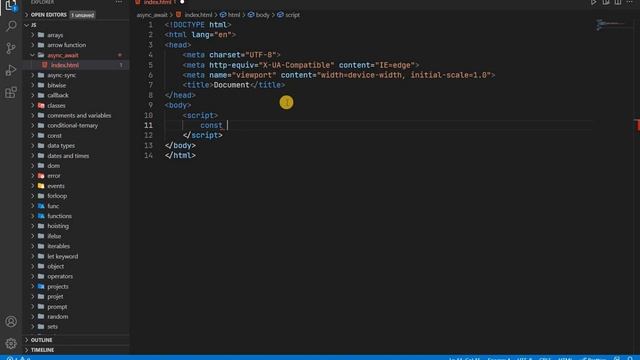Click the Split Editor icon
The width and height of the screenshot is (640, 360).
(618, 2)
